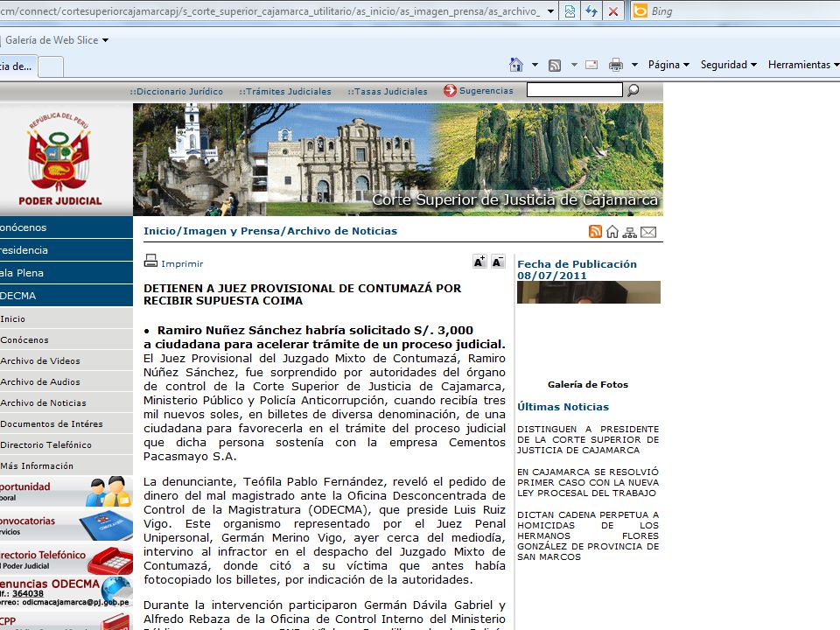Open Más Información
The height and width of the screenshot is (630, 840).
point(66,465)
